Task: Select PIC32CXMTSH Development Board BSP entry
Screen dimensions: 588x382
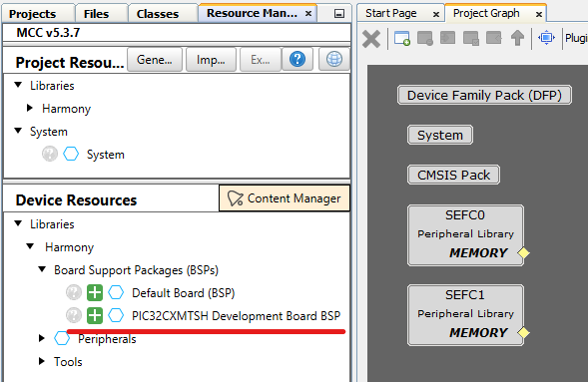Action: tap(236, 316)
